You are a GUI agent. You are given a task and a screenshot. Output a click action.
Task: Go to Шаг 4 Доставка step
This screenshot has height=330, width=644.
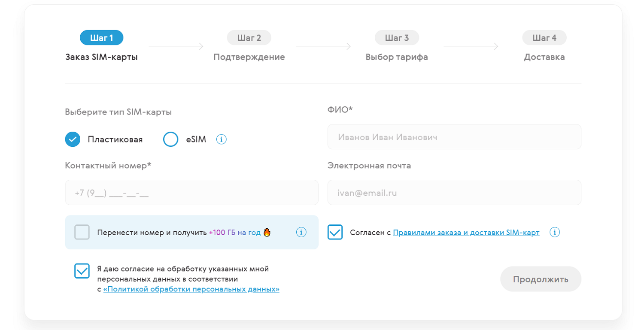544,38
